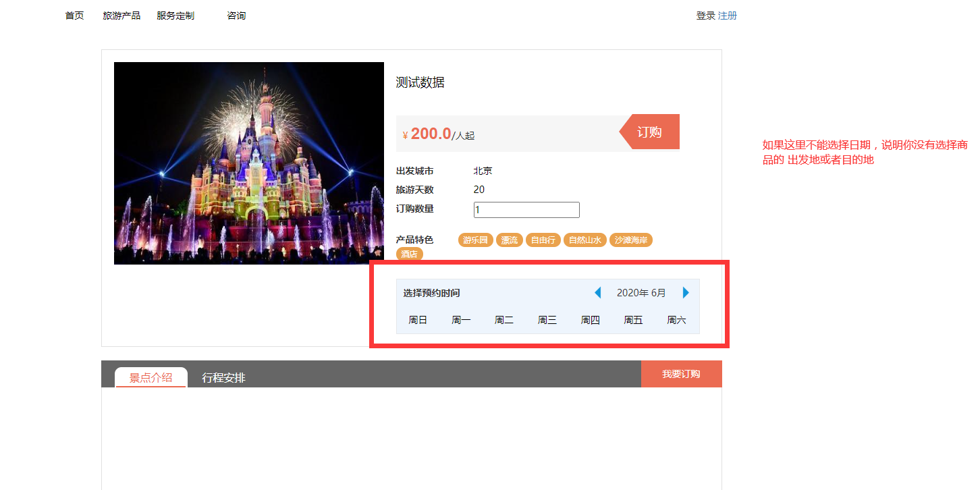Go to previous month in booking calendar
Screen dimensions: 980x490
click(597, 293)
